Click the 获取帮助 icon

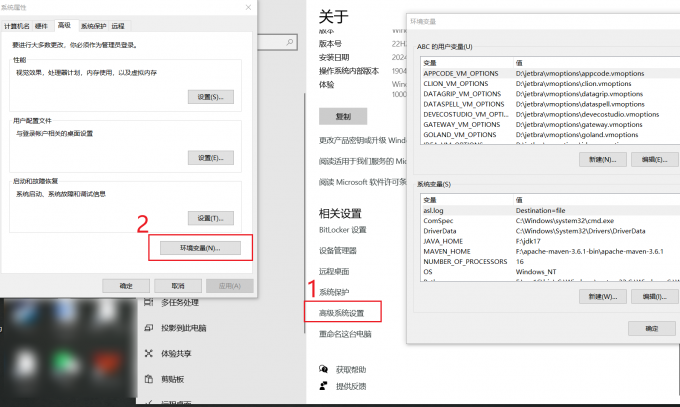[x=324, y=369]
